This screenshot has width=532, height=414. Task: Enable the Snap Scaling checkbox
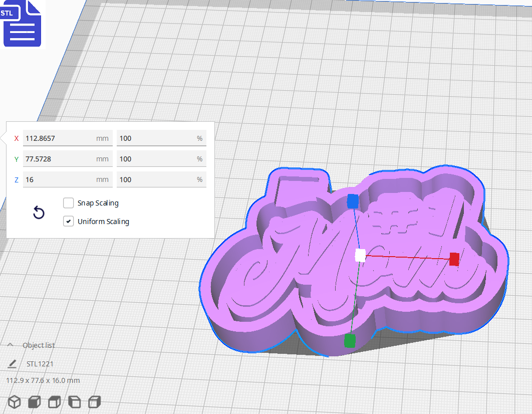[68, 203]
